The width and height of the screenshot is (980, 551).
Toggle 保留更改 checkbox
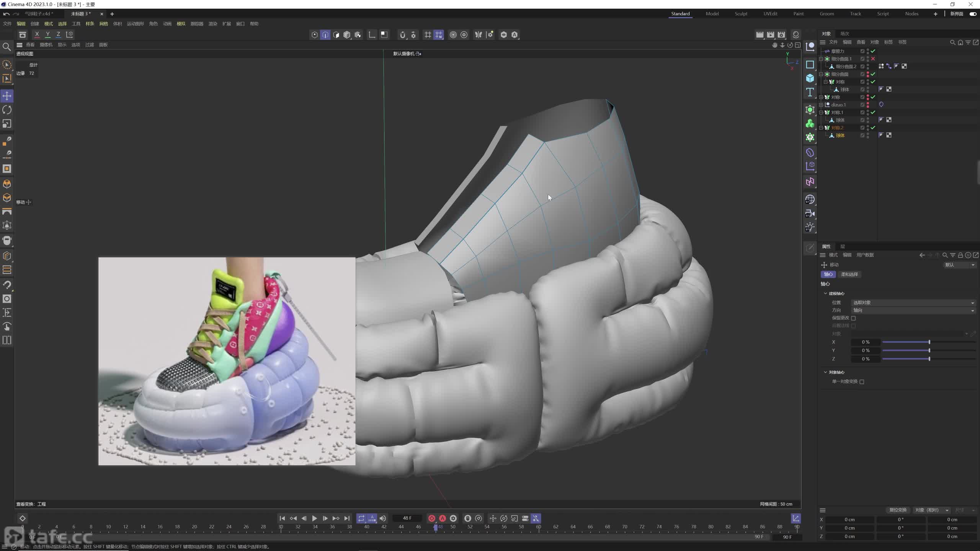pyautogui.click(x=853, y=318)
